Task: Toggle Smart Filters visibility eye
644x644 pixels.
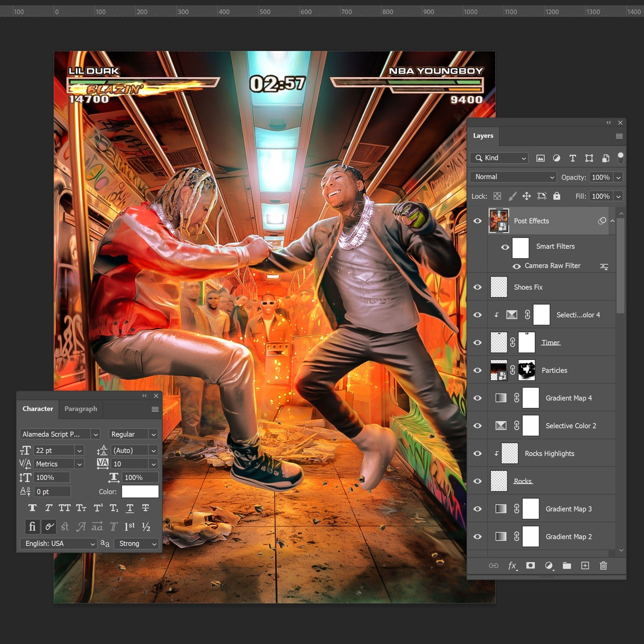Action: 505,247
